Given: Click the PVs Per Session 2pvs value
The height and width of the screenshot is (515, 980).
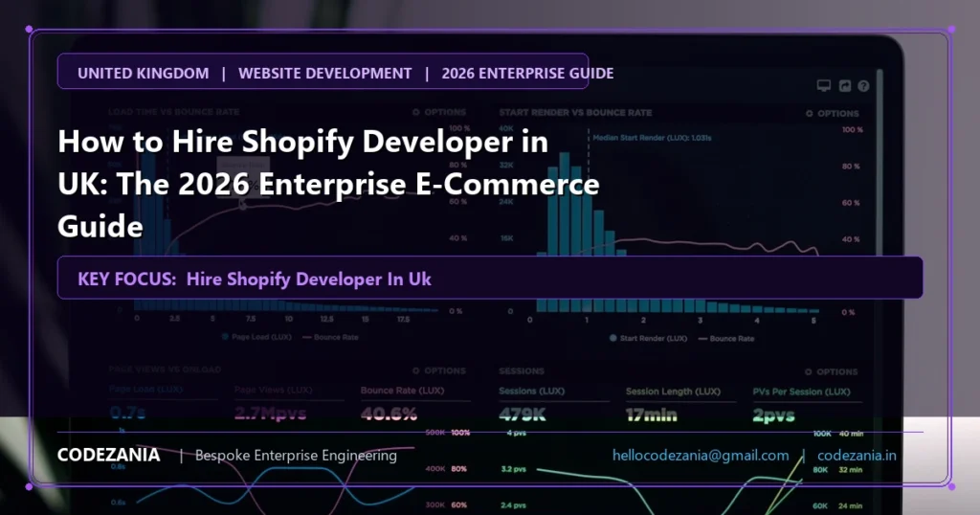Looking at the screenshot, I should 773,415.
